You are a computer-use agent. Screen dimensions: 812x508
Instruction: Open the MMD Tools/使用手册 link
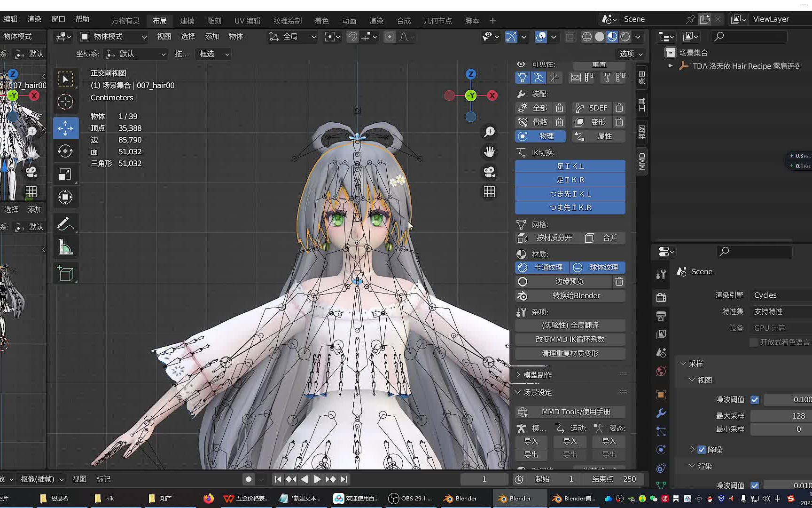(x=570, y=412)
